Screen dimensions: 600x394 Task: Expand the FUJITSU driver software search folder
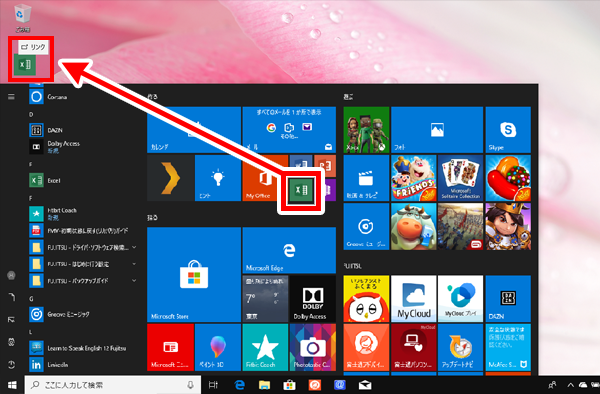point(83,247)
